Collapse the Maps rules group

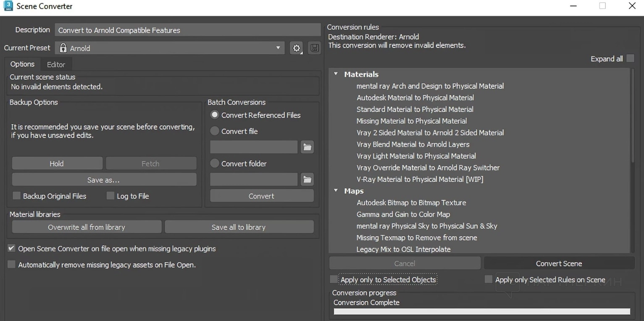coord(336,191)
